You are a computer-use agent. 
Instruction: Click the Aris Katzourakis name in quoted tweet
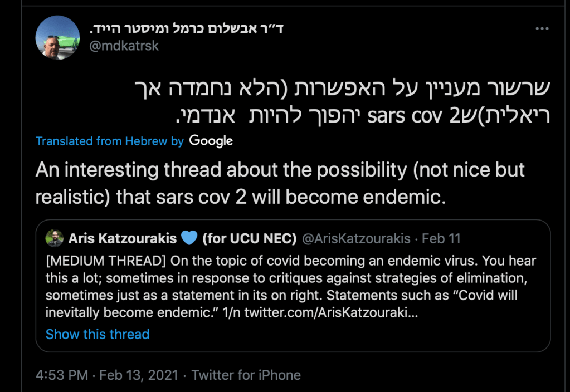(122, 239)
